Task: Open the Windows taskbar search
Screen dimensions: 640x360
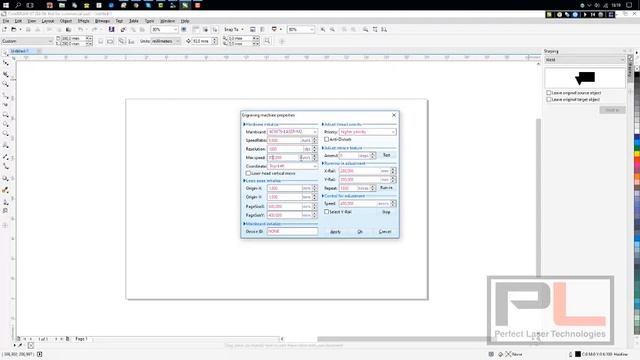Action: point(18,5)
